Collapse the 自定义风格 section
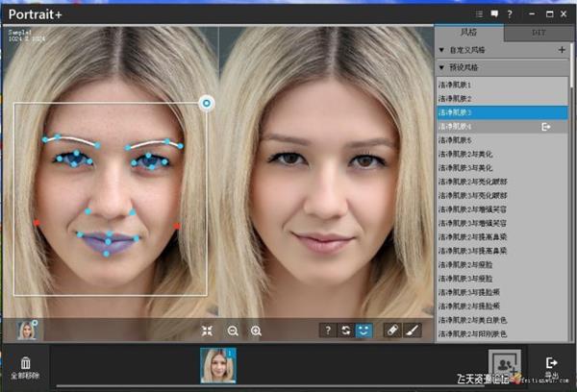 point(441,49)
